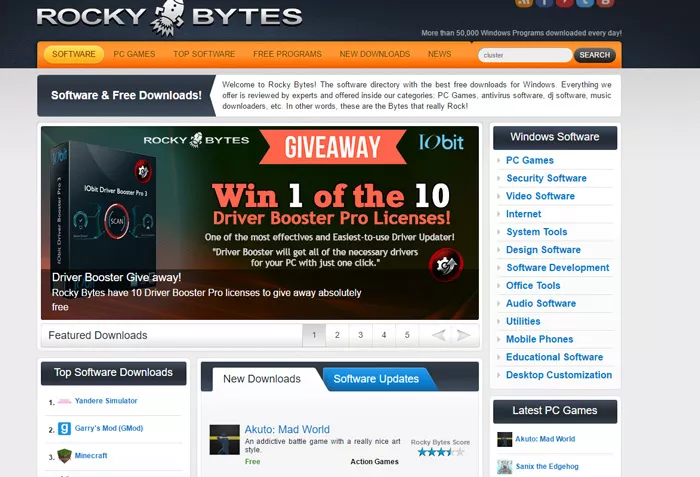
Task: Open the Minecraft link in Top Software
Action: point(91,456)
